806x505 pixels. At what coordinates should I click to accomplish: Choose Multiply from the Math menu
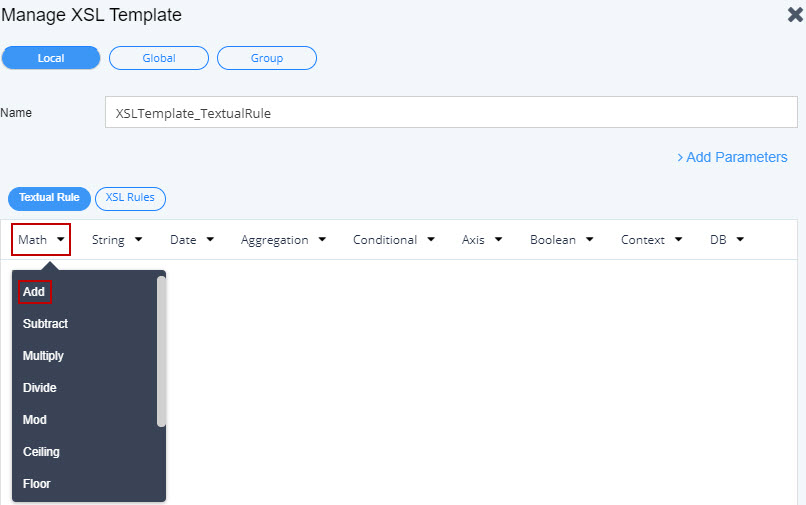(43, 356)
